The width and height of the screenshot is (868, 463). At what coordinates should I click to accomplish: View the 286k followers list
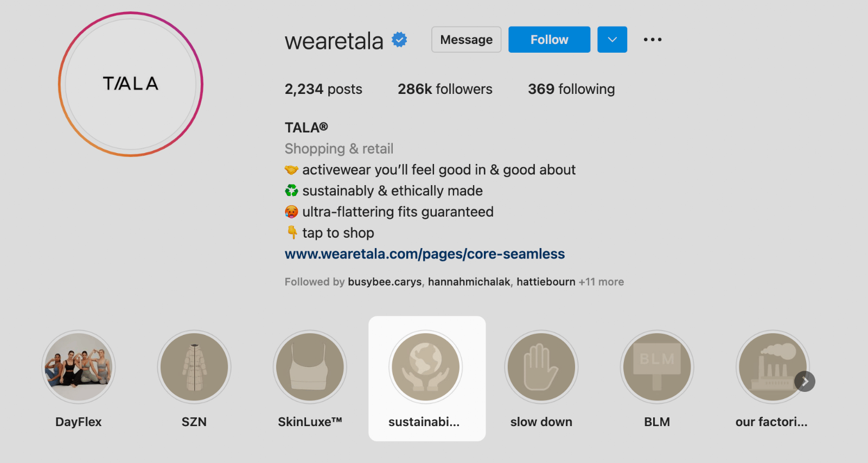445,89
